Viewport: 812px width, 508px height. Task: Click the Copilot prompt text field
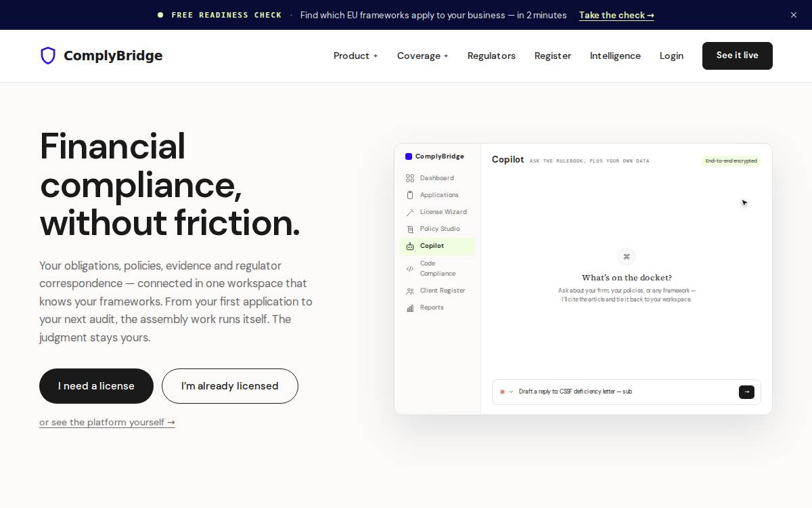point(627,391)
